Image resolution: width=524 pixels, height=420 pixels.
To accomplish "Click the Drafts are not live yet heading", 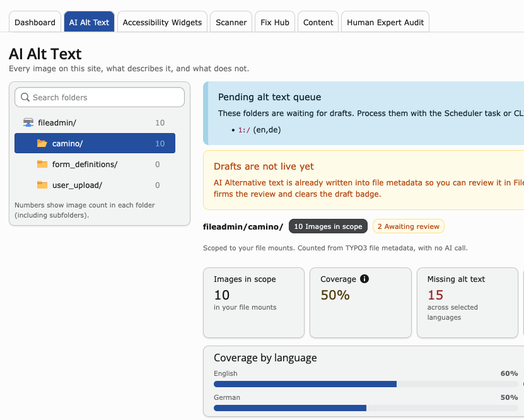I will 264,166.
